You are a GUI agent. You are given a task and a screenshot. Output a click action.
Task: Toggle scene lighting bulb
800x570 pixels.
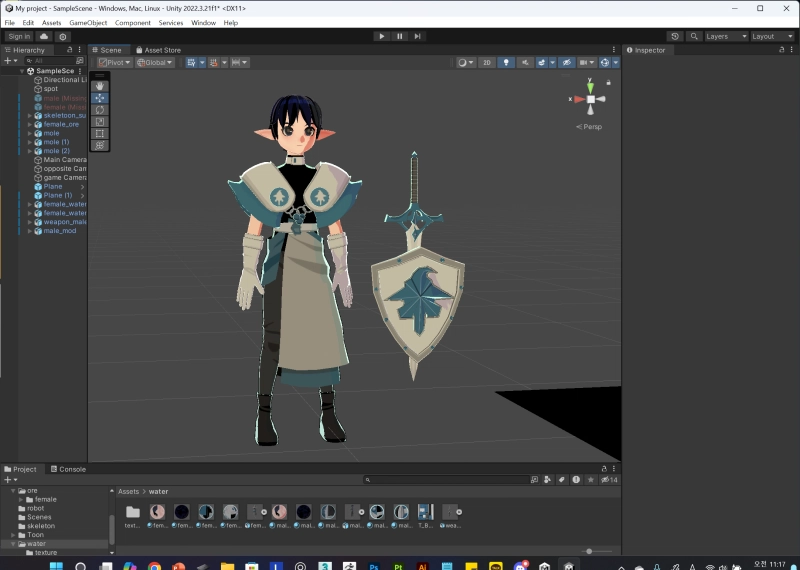point(506,62)
